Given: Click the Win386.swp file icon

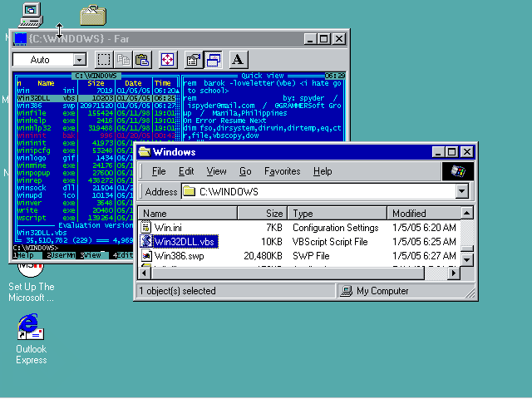Looking at the screenshot, I should [x=146, y=255].
